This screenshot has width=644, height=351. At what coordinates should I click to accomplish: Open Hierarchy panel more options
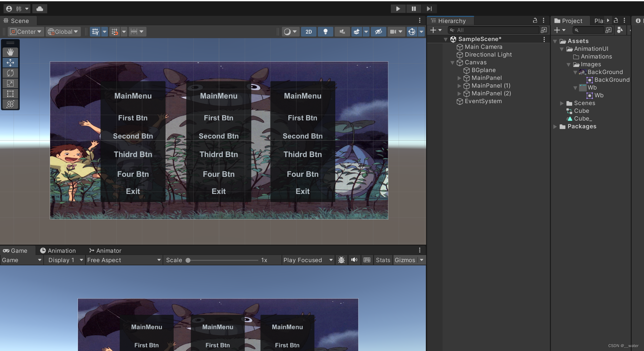click(544, 20)
